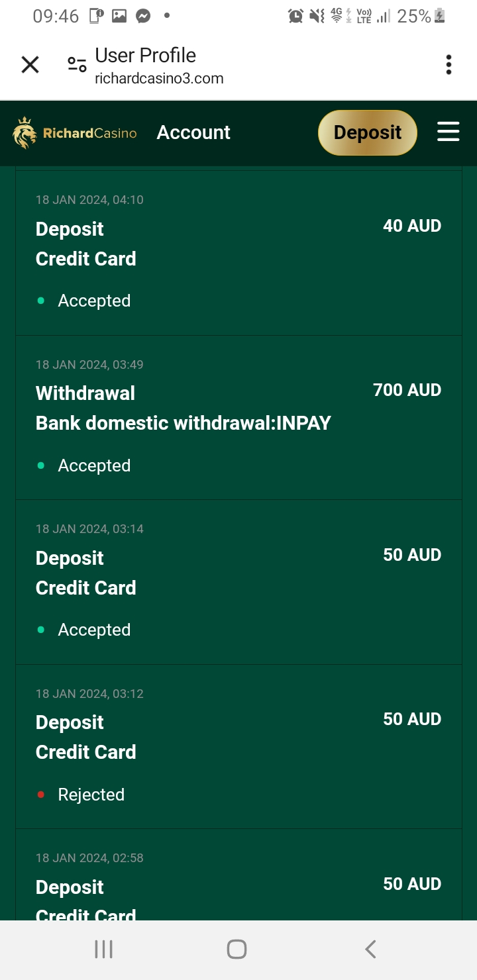Open the hamburger navigation menu

coord(449,132)
